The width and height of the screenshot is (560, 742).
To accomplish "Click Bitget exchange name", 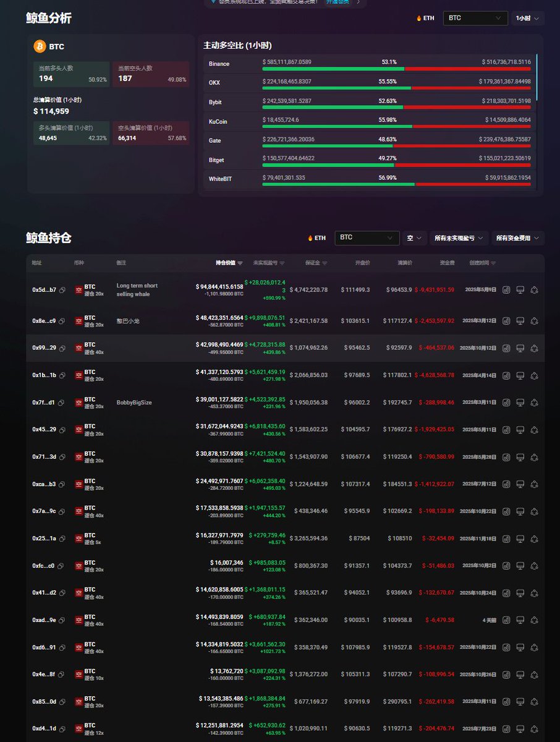I will click(216, 160).
